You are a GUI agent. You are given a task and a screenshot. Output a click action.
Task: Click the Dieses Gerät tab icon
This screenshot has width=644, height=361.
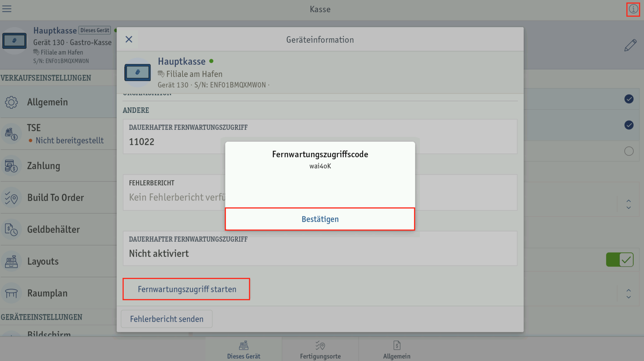coord(244,345)
